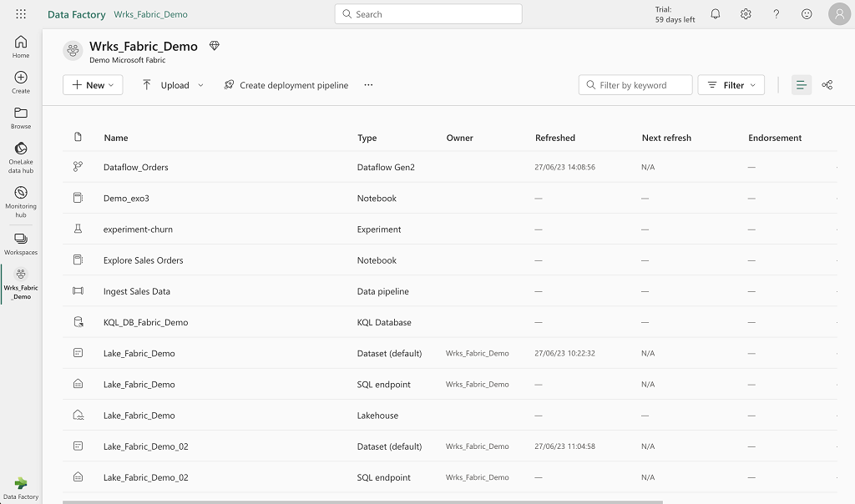Screen dimensions: 855x504
Task: Open the feedback smiley icon
Action: pos(807,14)
